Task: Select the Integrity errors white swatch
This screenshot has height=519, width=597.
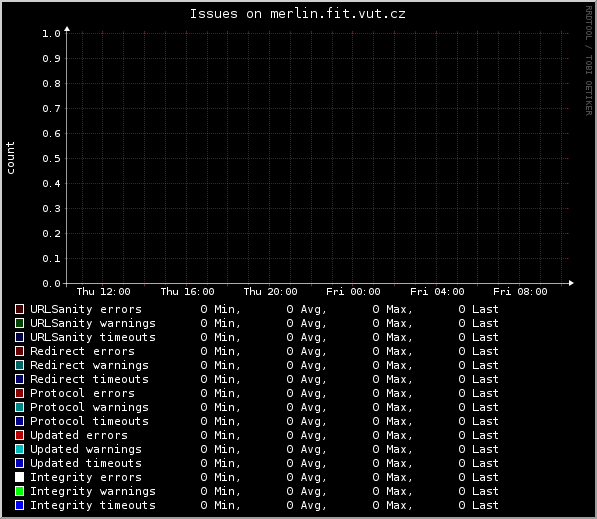Action: [x=19, y=477]
